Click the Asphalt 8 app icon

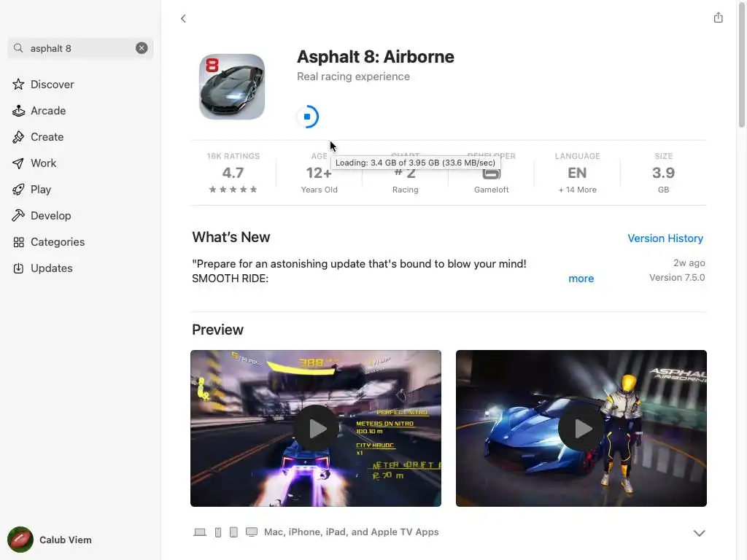[232, 87]
